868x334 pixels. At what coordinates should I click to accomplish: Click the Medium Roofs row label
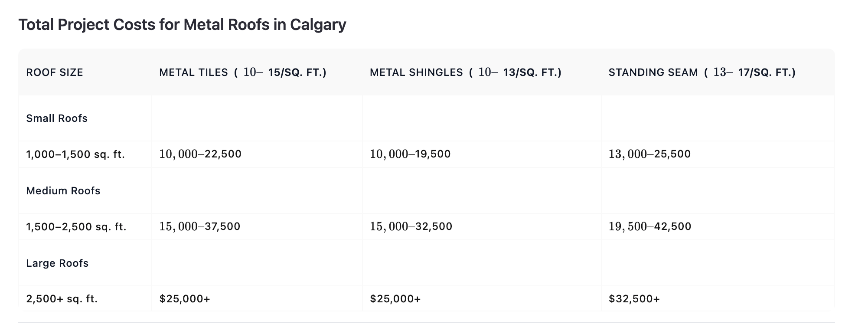tap(63, 191)
